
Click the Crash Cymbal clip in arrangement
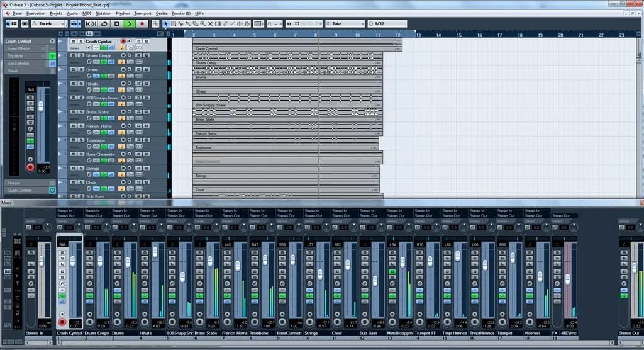[x=297, y=45]
